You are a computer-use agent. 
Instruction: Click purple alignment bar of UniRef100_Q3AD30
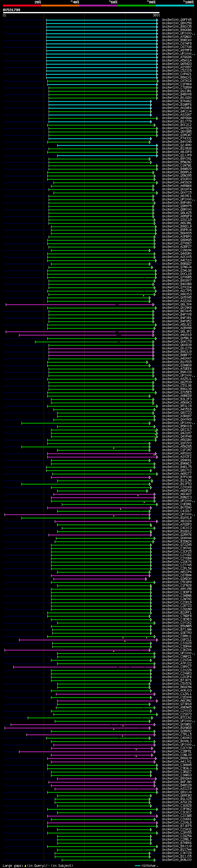click(100, 579)
